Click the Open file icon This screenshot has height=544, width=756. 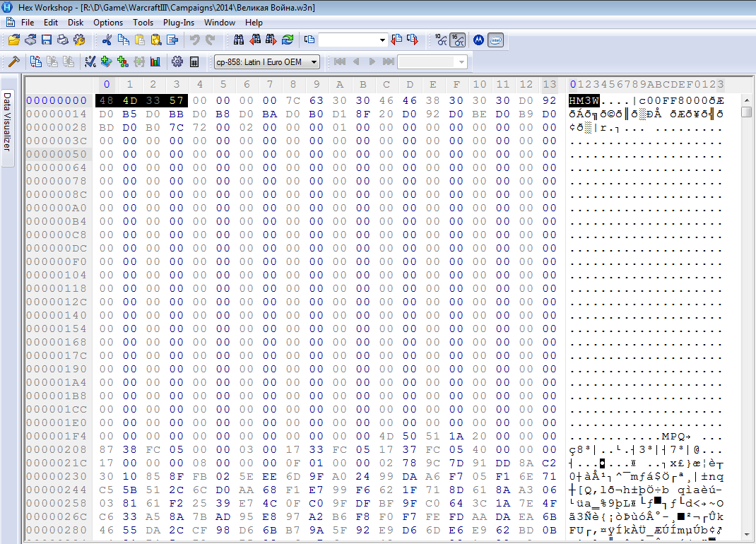point(13,40)
